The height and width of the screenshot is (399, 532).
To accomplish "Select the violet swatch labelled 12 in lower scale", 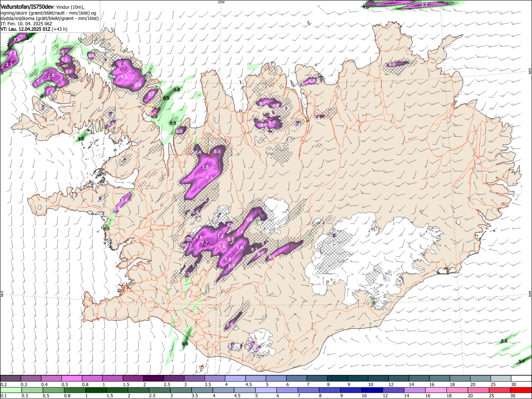I will [394, 390].
